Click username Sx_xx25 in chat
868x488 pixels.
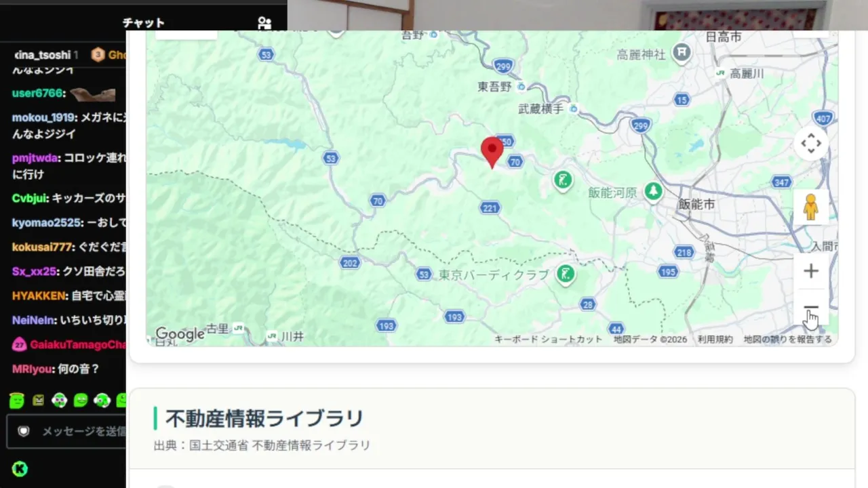point(35,271)
